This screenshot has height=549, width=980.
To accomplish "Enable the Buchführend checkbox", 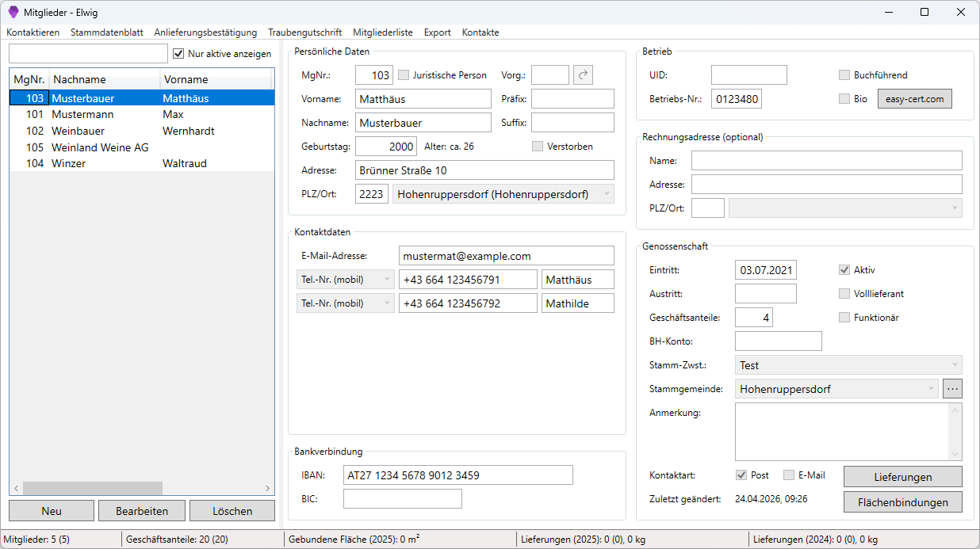I will [x=844, y=75].
